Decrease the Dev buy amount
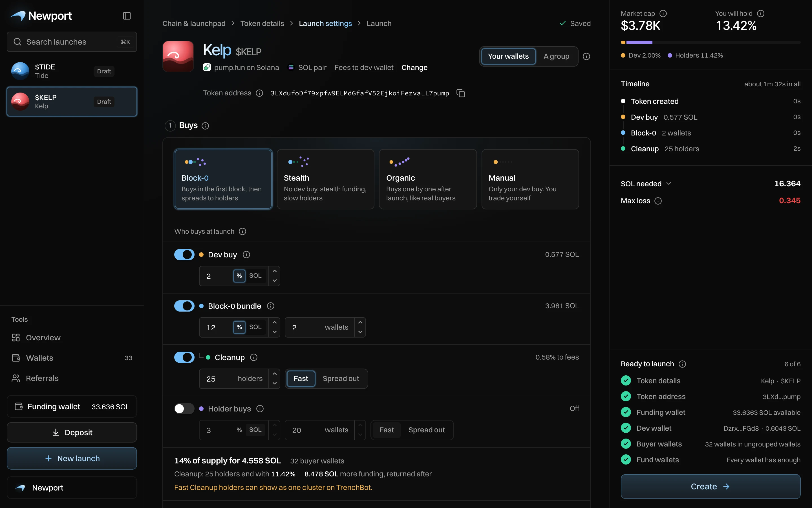 pyautogui.click(x=274, y=281)
